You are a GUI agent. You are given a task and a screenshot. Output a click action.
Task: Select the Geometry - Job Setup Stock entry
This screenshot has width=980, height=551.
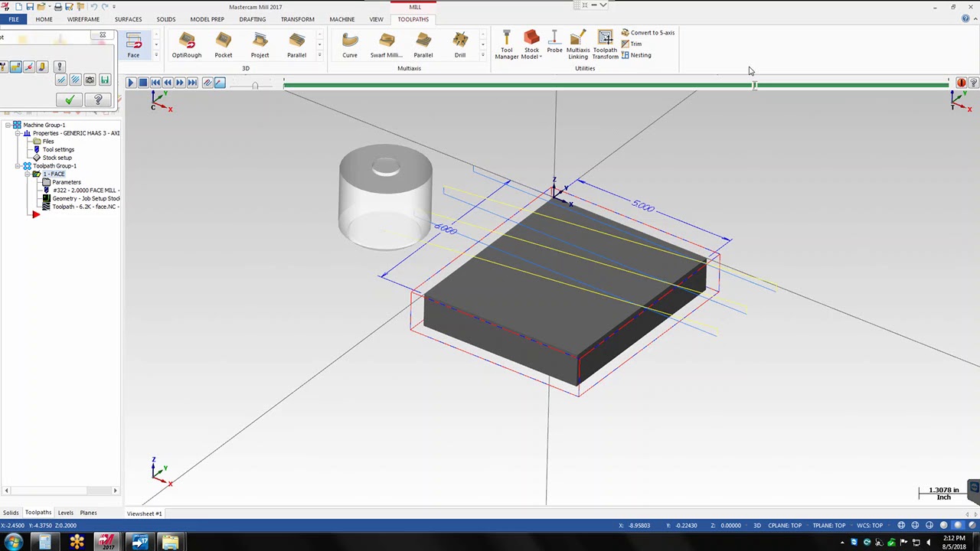(x=86, y=198)
